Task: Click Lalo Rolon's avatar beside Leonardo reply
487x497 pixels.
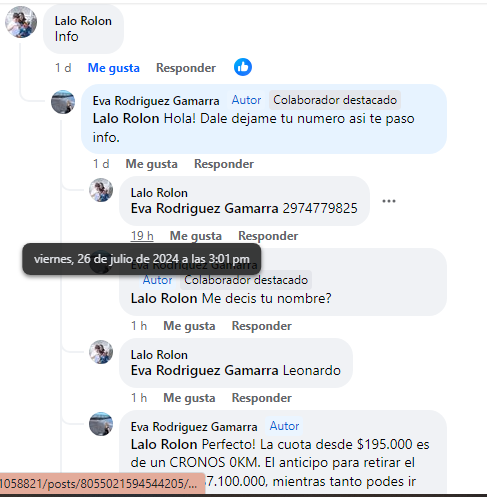Action: (101, 352)
